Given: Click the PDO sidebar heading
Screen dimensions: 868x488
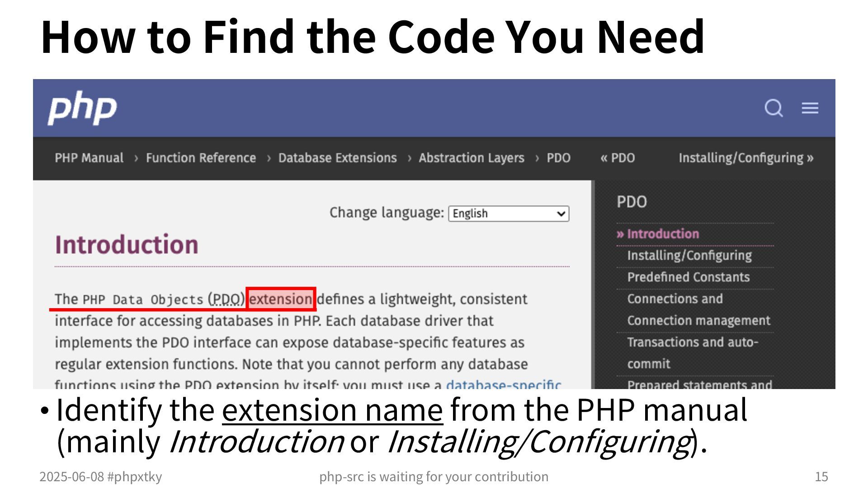Looking at the screenshot, I should pos(632,202).
